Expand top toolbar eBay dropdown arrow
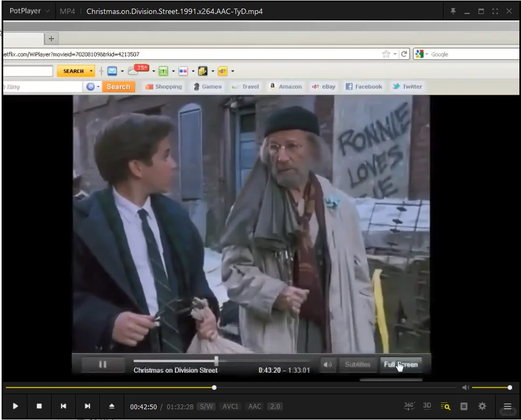The height and width of the screenshot is (420, 521). tap(233, 71)
